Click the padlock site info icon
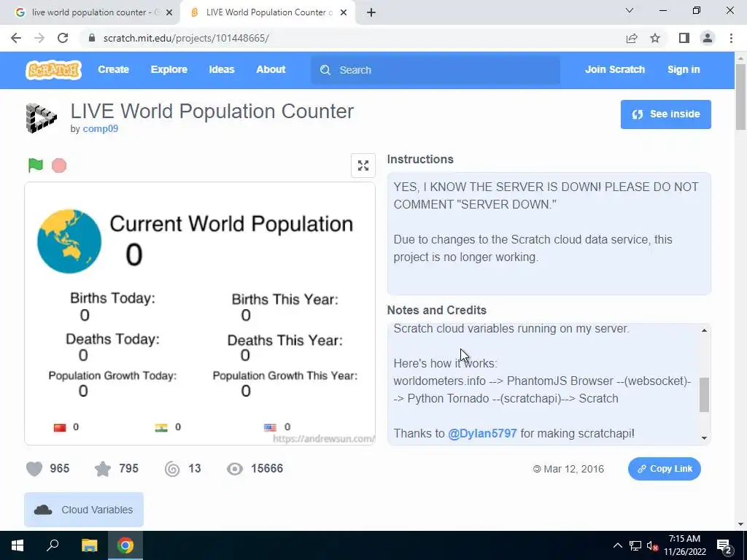Image resolution: width=747 pixels, height=560 pixels. (93, 38)
